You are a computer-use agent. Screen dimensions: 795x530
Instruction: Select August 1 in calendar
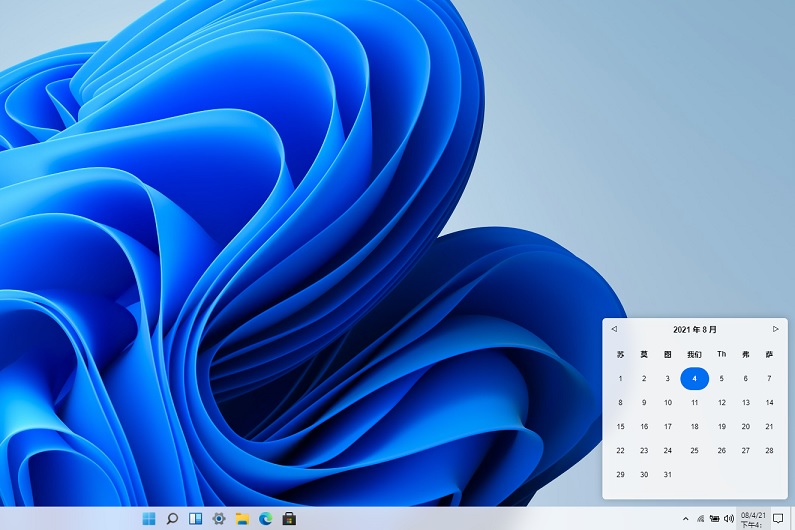point(620,378)
